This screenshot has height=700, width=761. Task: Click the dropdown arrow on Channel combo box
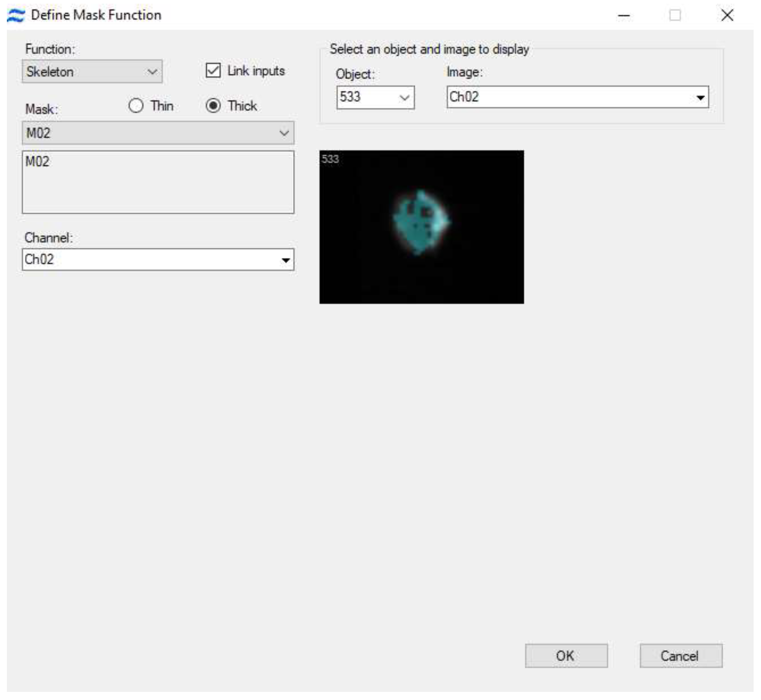point(286,260)
